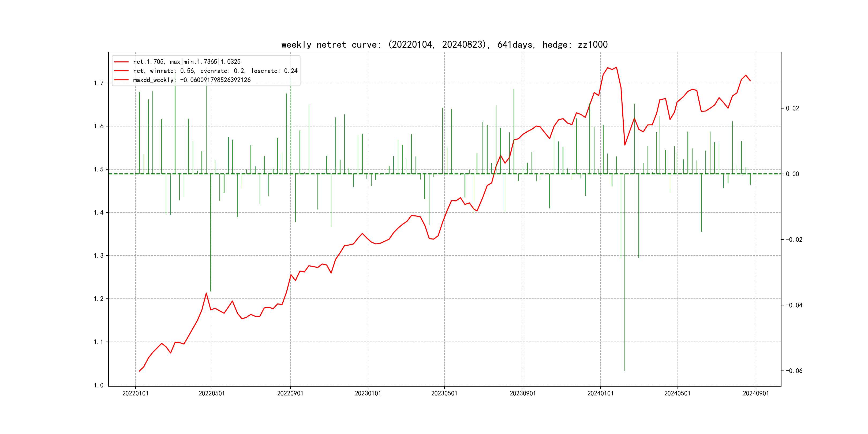
Task: Click the 1.0 left y-axis tick label
Action: coord(99,385)
